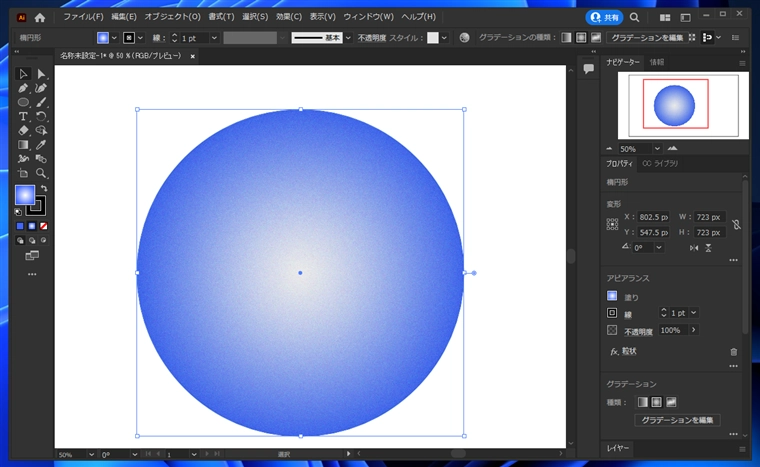This screenshot has height=467, width=760.
Task: Swap fill and stroke colors
Action: pyautogui.click(x=44, y=188)
